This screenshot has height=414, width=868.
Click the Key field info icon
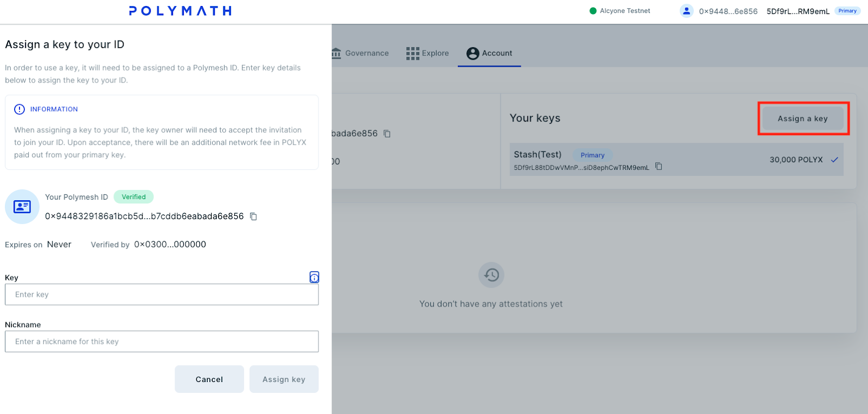click(x=314, y=277)
